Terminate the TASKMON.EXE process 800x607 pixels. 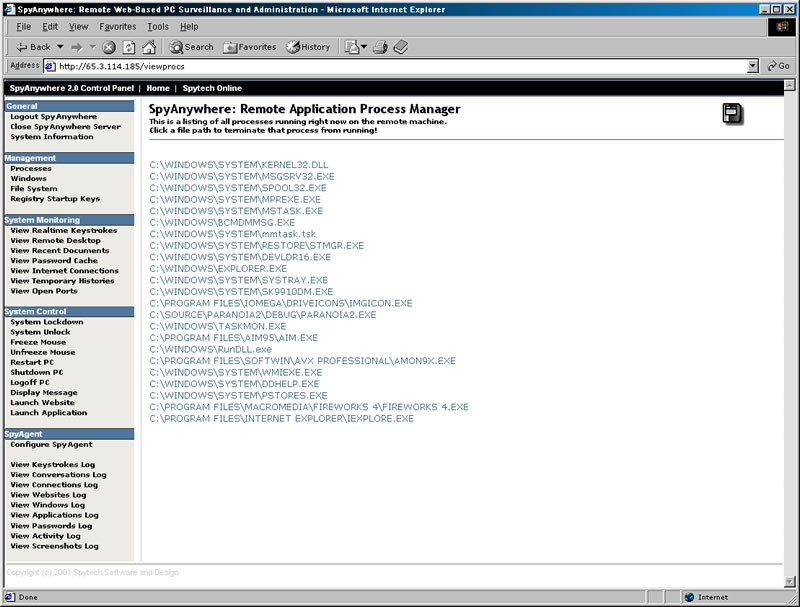tap(217, 326)
